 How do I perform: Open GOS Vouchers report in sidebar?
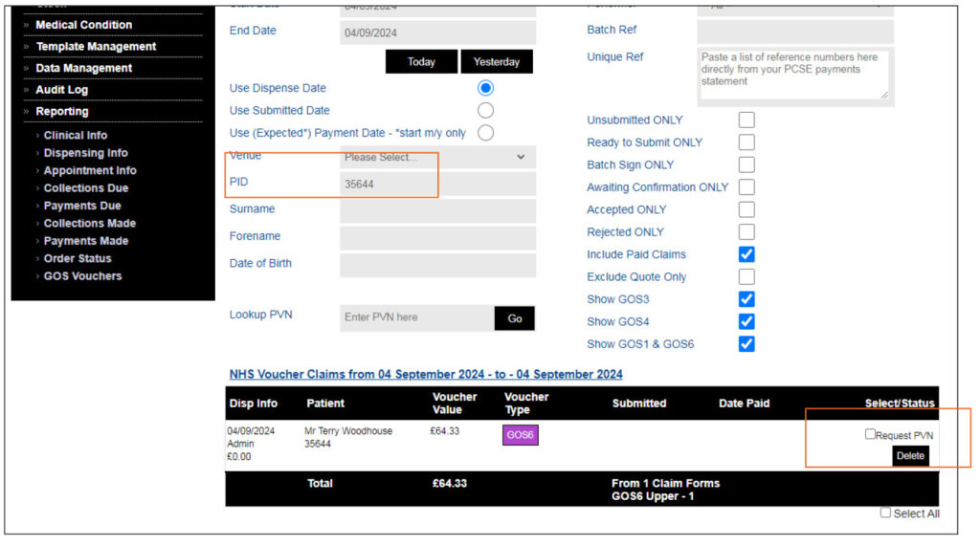(82, 276)
